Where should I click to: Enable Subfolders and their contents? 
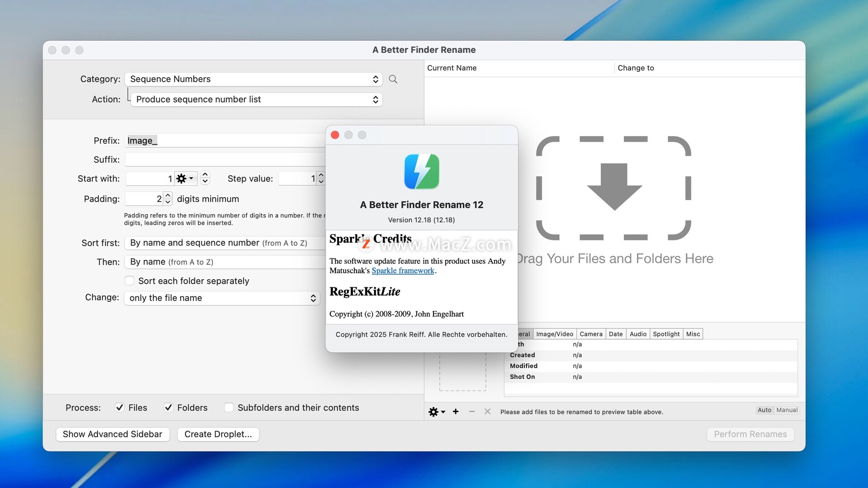[x=229, y=408]
